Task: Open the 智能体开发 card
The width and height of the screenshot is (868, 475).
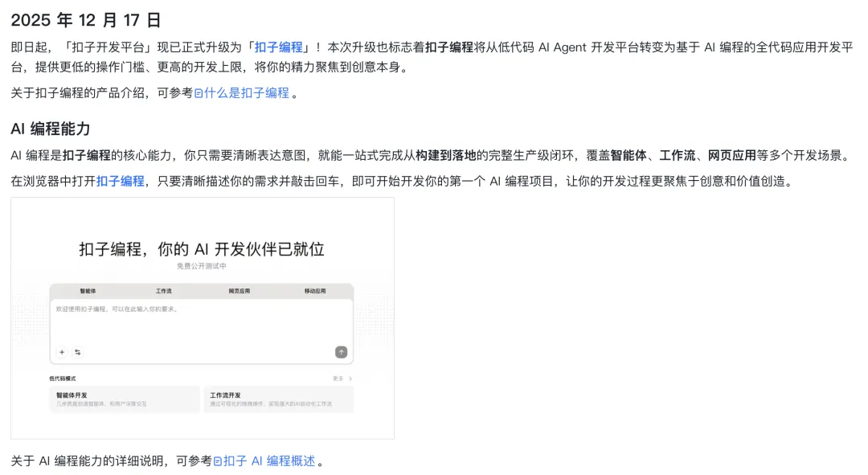Action: pyautogui.click(x=125, y=399)
